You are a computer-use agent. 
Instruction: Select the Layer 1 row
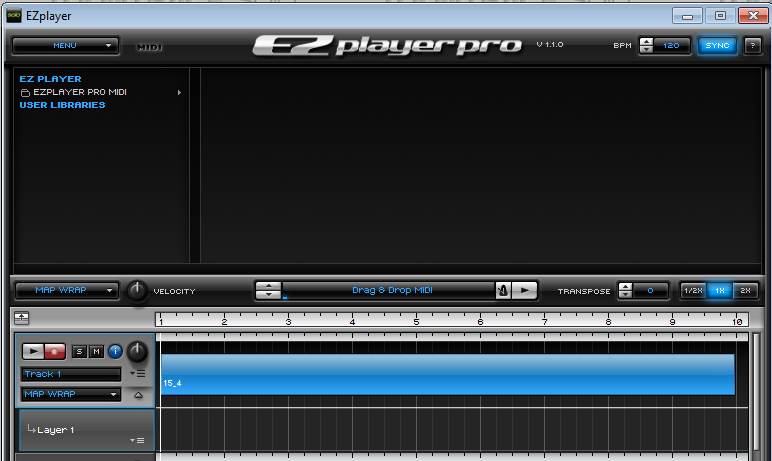click(87, 430)
